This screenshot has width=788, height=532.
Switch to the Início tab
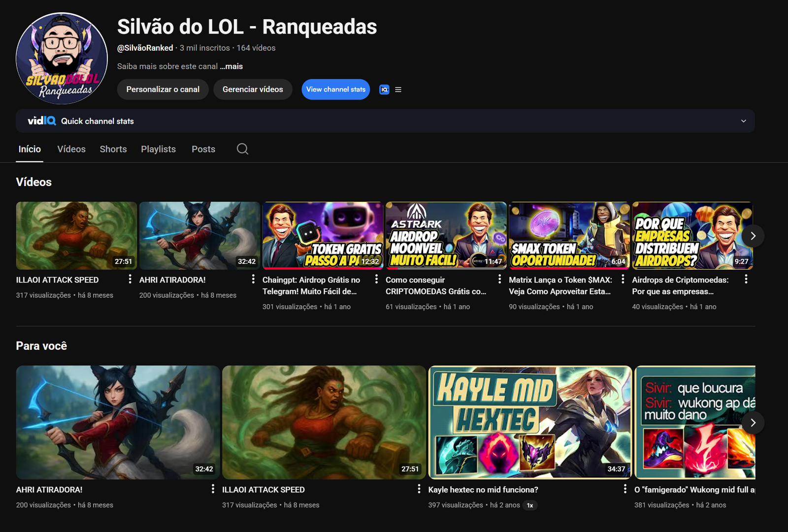click(x=30, y=149)
